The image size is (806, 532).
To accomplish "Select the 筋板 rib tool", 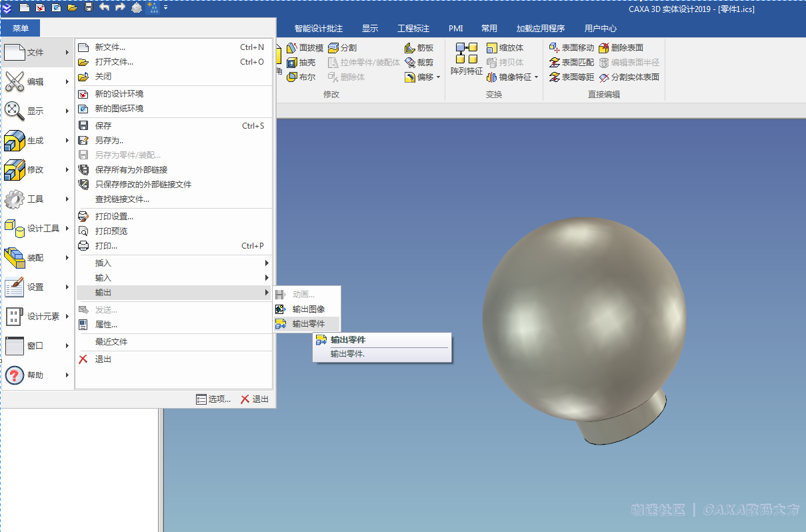I will pos(419,48).
